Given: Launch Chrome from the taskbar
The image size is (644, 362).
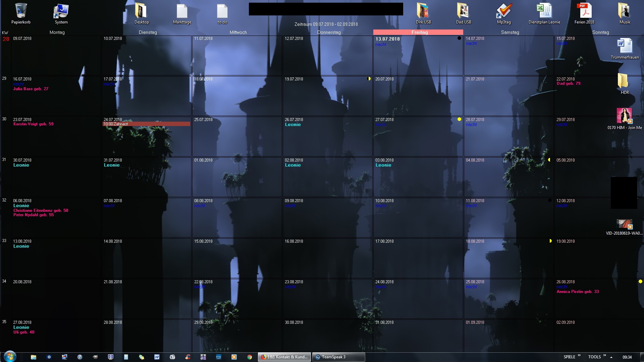Looking at the screenshot, I should (250, 357).
